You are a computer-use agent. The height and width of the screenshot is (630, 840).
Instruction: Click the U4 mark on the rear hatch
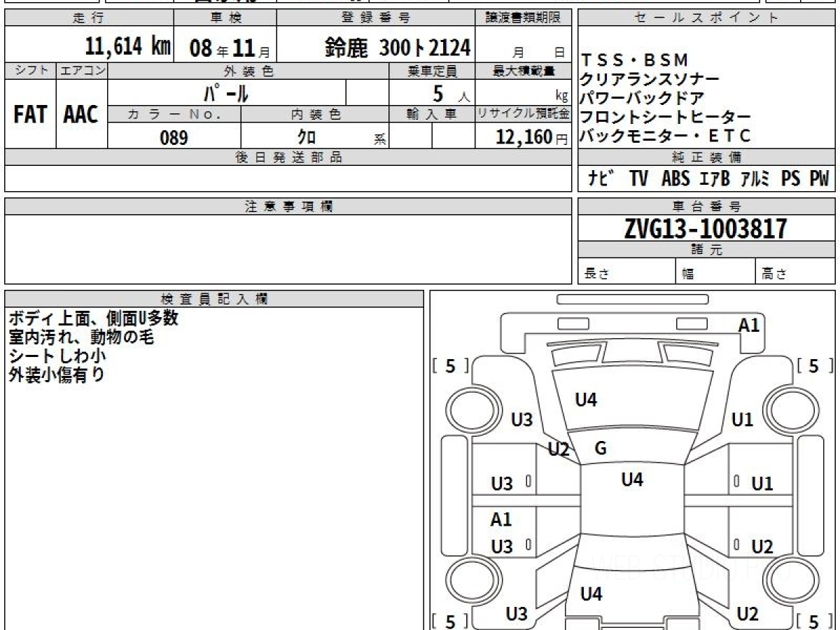coord(591,594)
